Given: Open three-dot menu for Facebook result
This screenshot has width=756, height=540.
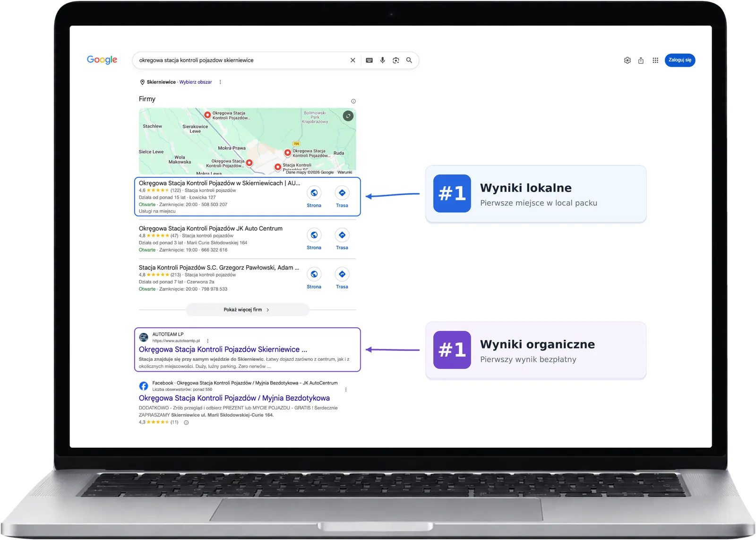Looking at the screenshot, I should point(346,390).
